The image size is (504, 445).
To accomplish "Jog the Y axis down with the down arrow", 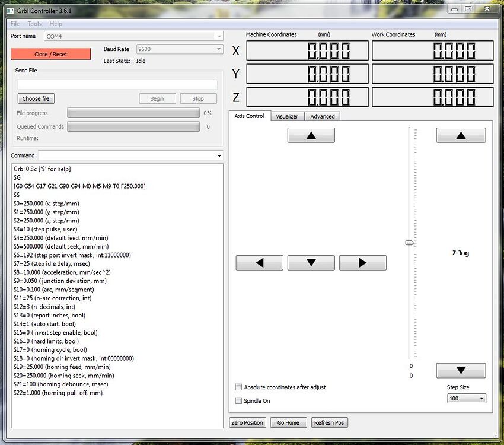I will pos(311,262).
